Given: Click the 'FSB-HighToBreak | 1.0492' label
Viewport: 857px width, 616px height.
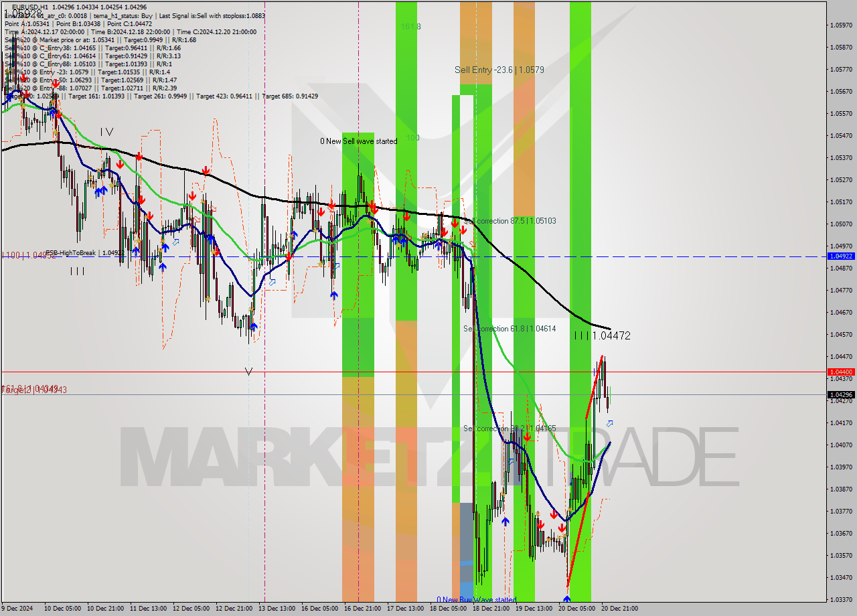Looking at the screenshot, I should tap(84, 253).
